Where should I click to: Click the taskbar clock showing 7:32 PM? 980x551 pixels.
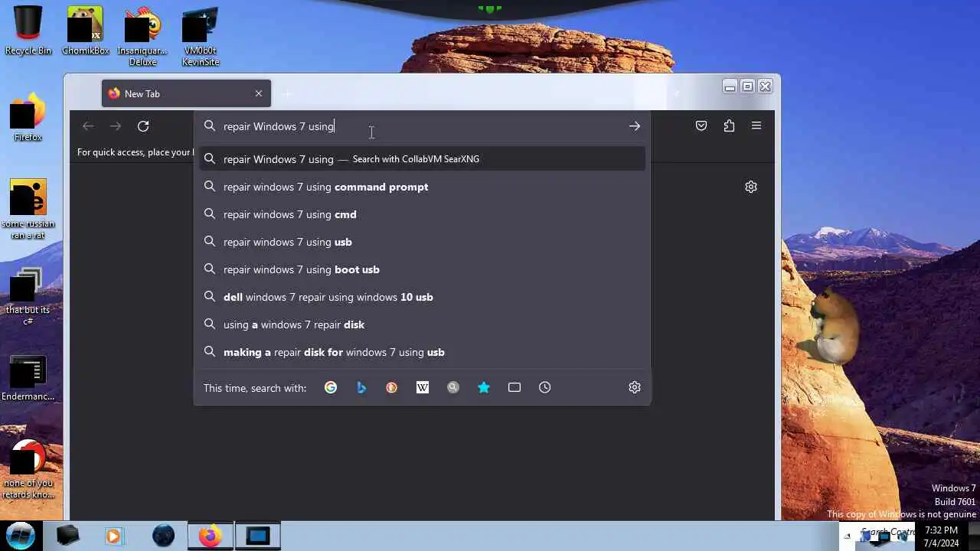point(941,536)
